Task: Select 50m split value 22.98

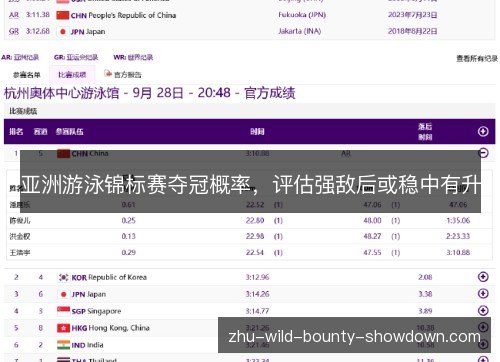Action: 255,236
